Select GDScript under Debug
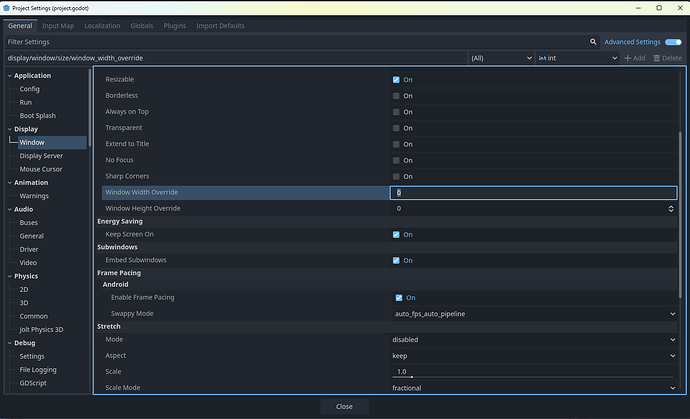The width and height of the screenshot is (690, 419). pos(33,383)
